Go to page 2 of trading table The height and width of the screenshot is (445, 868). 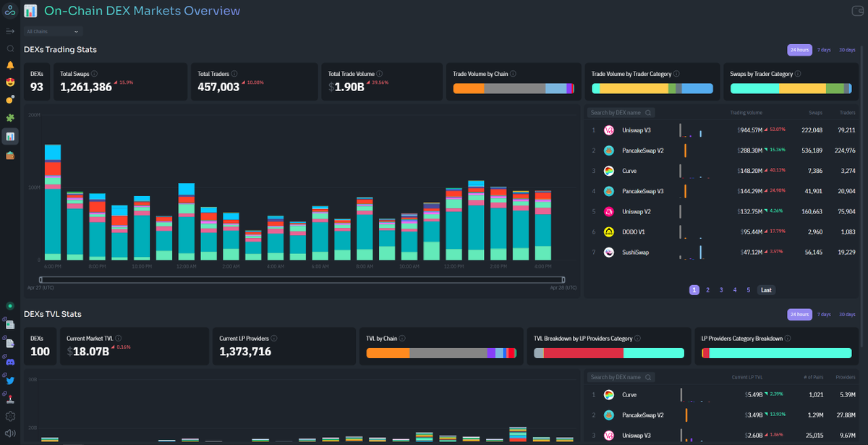(707, 289)
